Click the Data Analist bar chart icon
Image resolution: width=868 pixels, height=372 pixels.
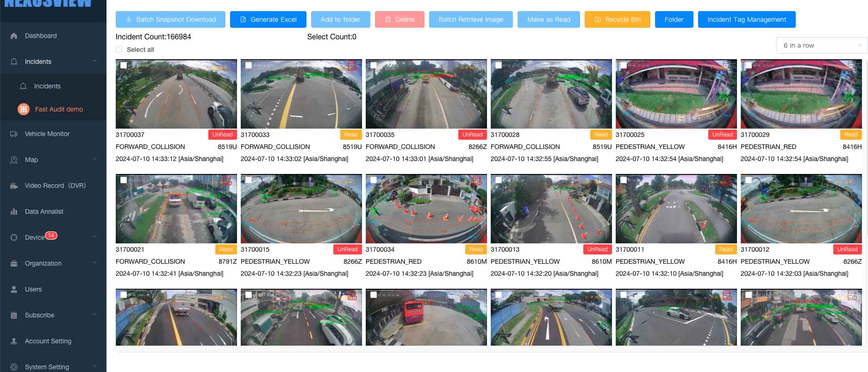pyautogui.click(x=14, y=212)
